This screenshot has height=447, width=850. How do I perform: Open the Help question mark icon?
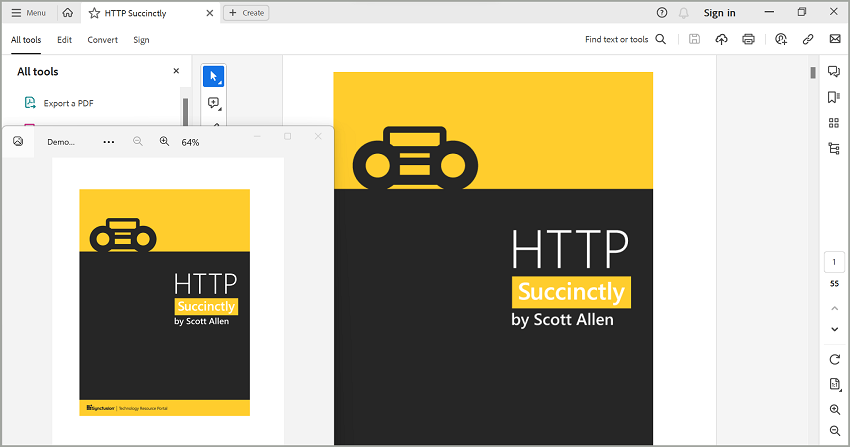tap(662, 12)
